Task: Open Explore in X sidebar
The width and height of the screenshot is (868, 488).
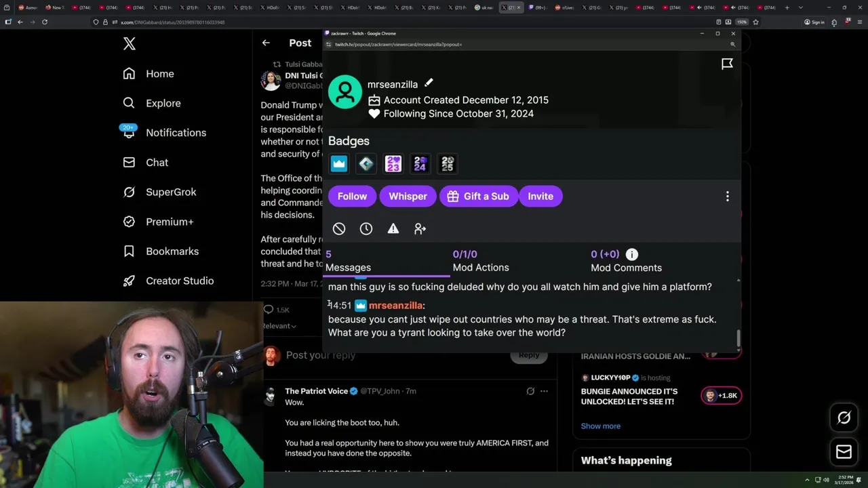Action: (x=152, y=103)
